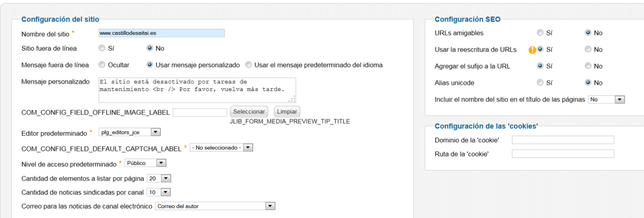
Task: Select No for Agregar el sufijo a la URL
Action: [588, 66]
